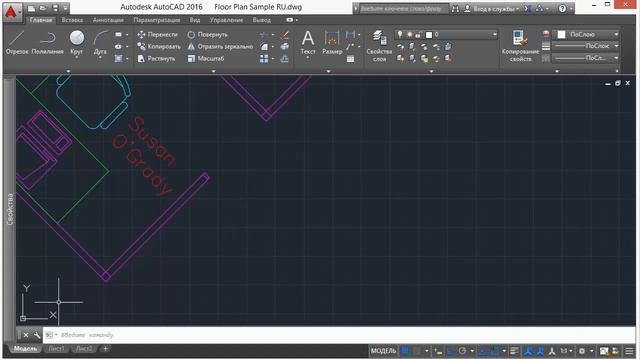Click the customization three-lines icon in status bar
The height and width of the screenshot is (360, 640).
(629, 351)
